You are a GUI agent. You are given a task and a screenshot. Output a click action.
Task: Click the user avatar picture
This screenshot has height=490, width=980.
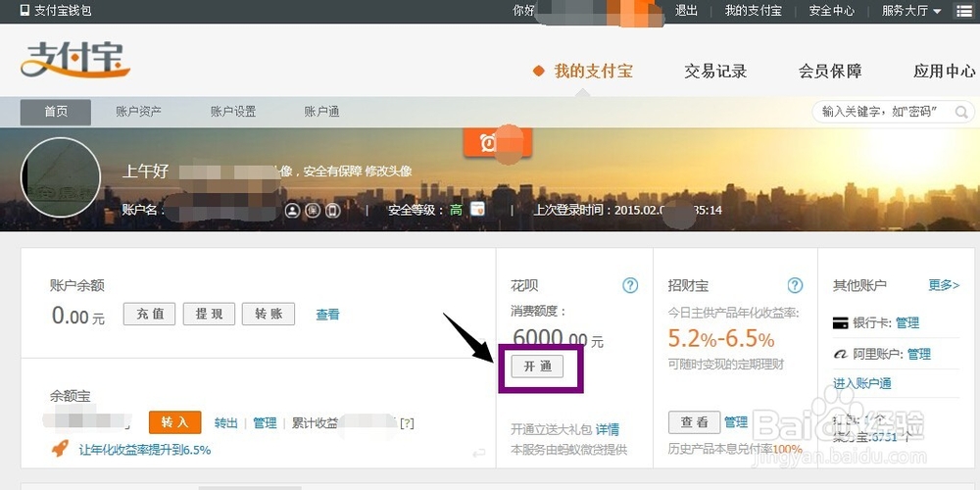[61, 177]
